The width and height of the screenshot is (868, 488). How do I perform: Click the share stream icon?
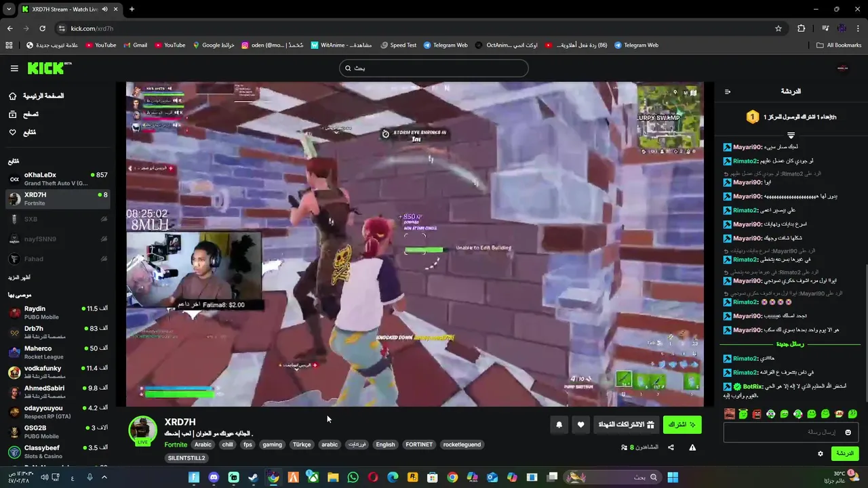point(671,447)
